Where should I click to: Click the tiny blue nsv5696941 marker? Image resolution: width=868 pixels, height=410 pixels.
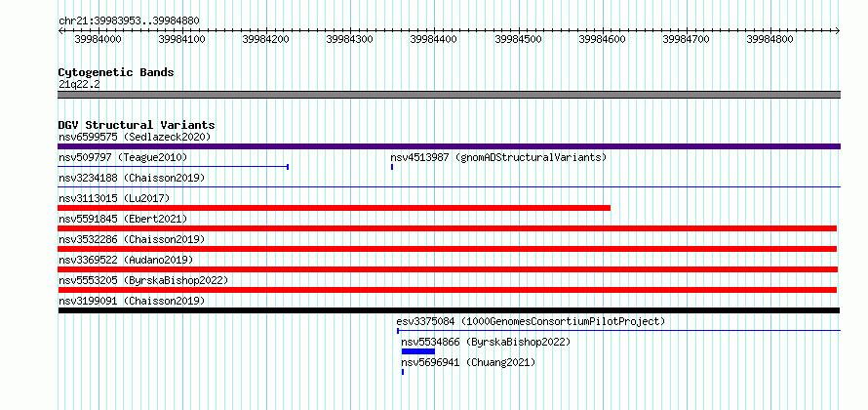pyautogui.click(x=403, y=372)
